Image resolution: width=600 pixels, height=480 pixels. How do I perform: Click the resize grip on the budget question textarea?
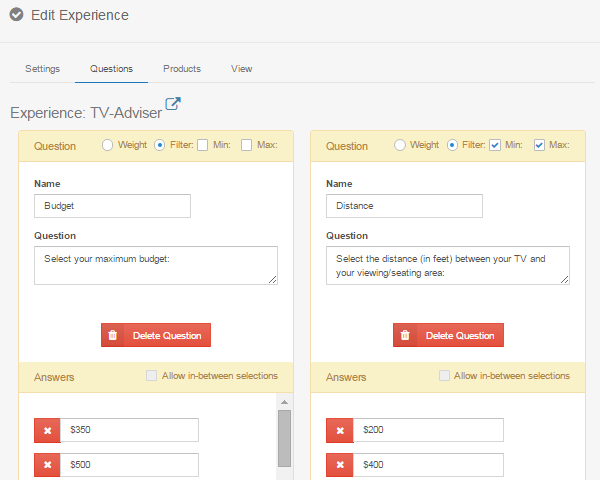(x=272, y=280)
